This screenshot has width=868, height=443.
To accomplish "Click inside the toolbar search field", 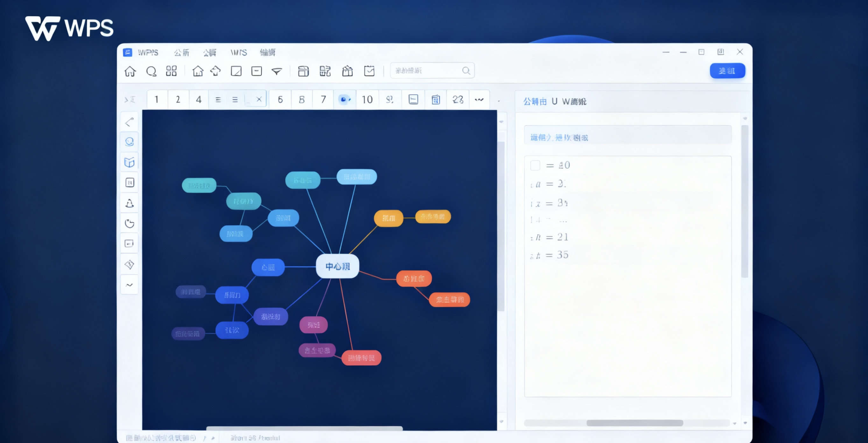I will 428,70.
